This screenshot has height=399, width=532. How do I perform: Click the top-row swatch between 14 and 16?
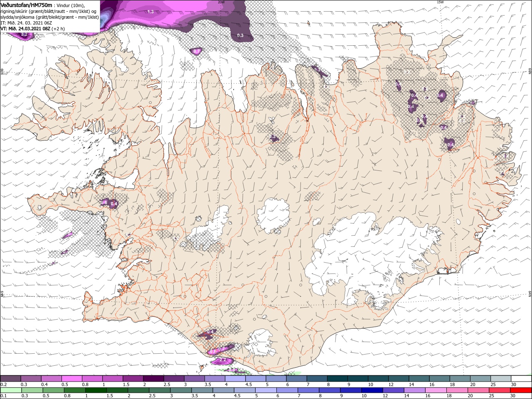(419, 379)
